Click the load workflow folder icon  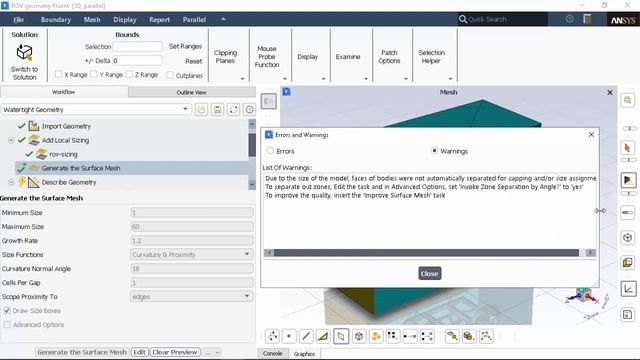point(201,109)
